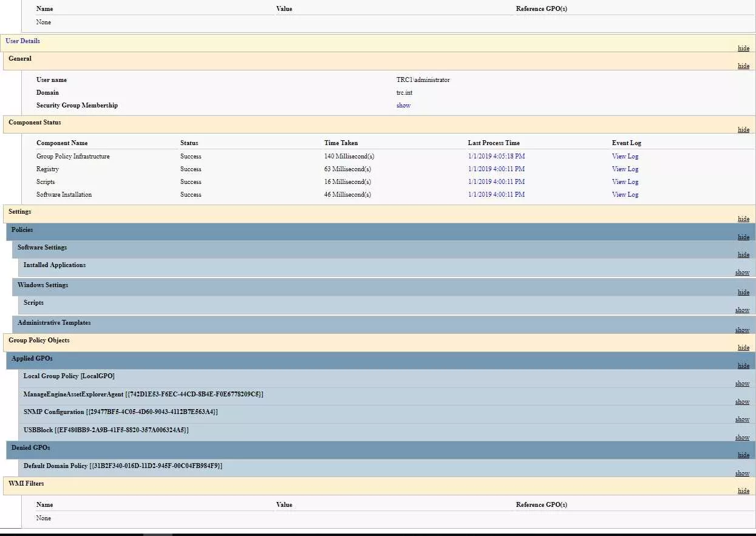Open View Log for Group Policy Infrastructure
Viewport: 756px width, 536px height.
pos(625,157)
